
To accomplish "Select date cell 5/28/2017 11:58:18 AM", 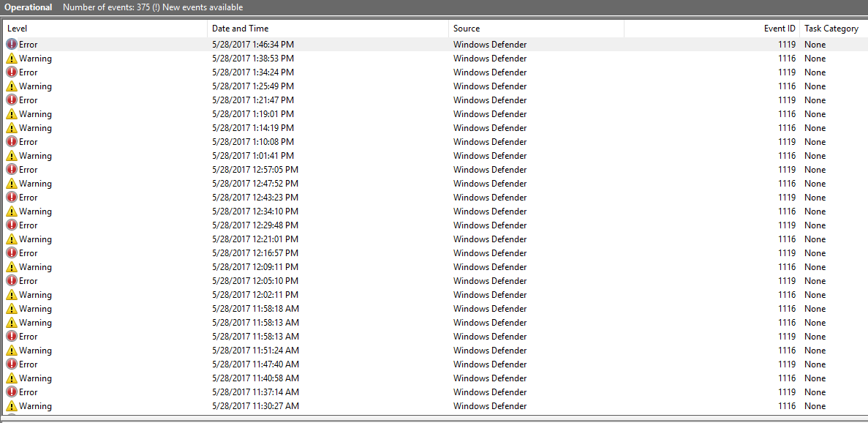I will pos(256,308).
